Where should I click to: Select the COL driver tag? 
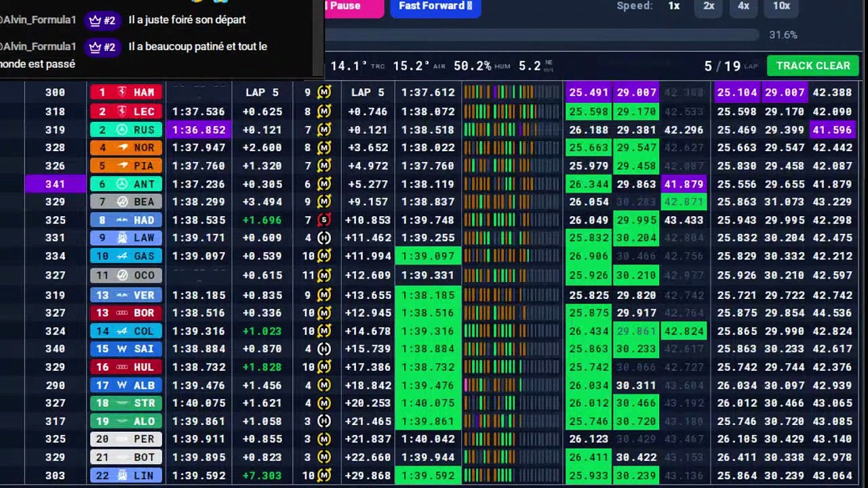pos(126,331)
